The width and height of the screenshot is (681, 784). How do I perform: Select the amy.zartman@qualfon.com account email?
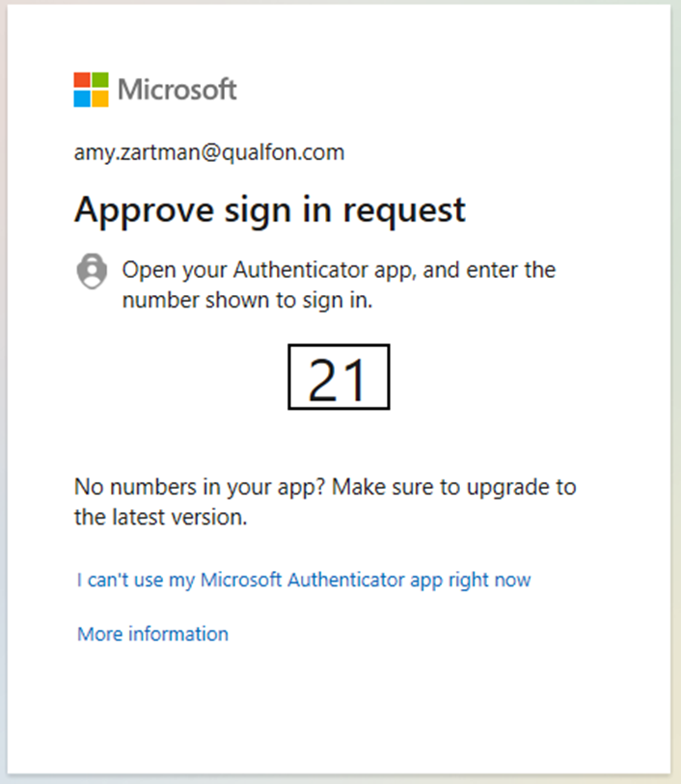coord(209,152)
